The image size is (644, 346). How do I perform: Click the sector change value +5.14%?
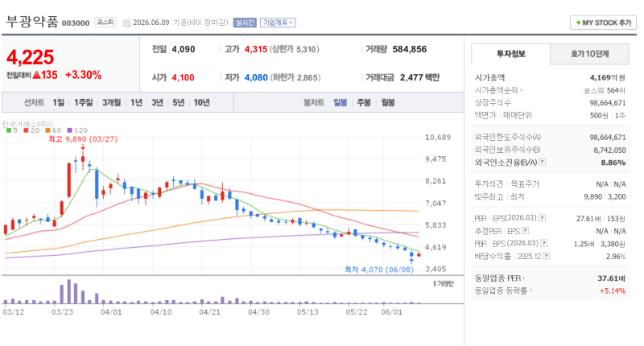coord(613,291)
